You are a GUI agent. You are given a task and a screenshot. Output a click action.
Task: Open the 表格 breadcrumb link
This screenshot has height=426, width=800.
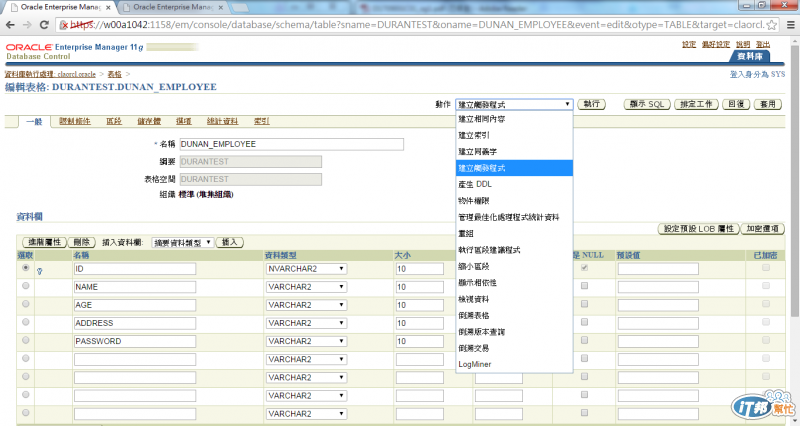point(115,74)
